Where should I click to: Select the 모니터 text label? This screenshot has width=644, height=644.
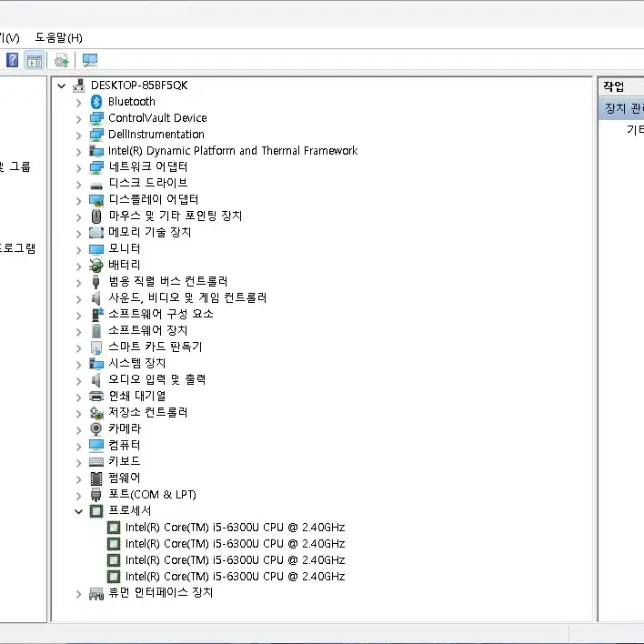pos(125,248)
